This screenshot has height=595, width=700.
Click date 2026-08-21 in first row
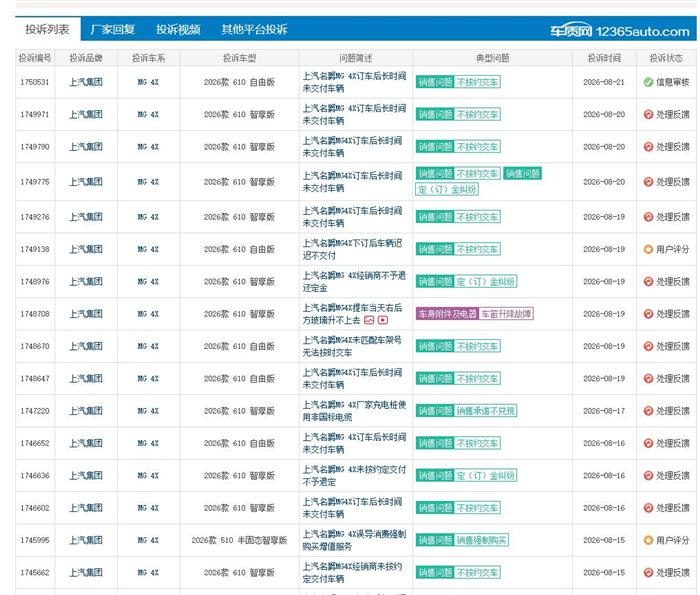(604, 82)
